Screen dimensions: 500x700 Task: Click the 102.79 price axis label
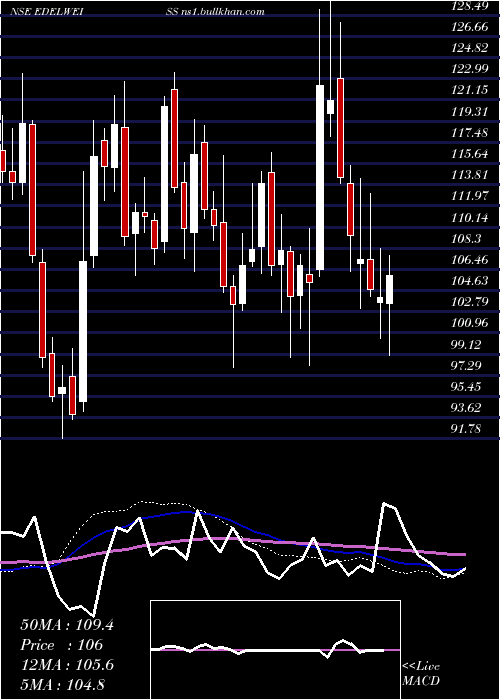[x=470, y=303]
